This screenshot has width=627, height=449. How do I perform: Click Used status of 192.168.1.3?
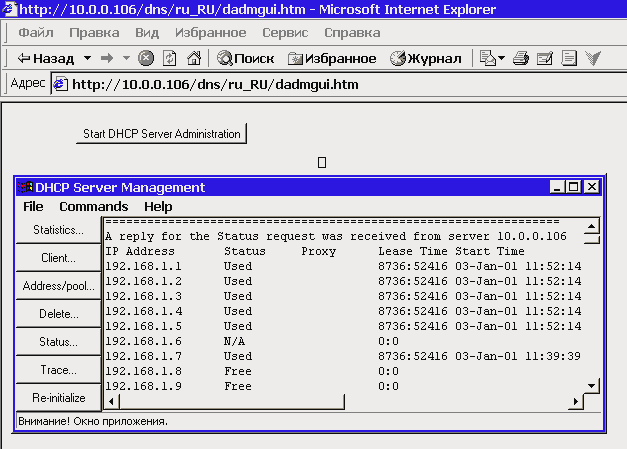pos(238,296)
